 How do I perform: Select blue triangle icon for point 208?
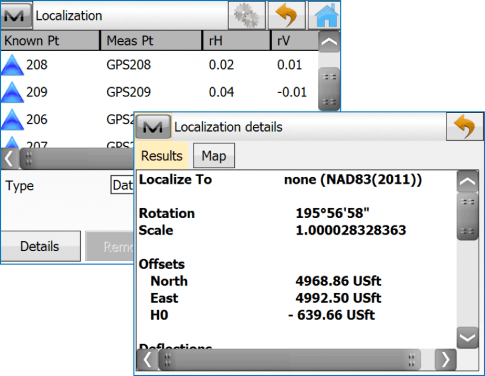12,65
